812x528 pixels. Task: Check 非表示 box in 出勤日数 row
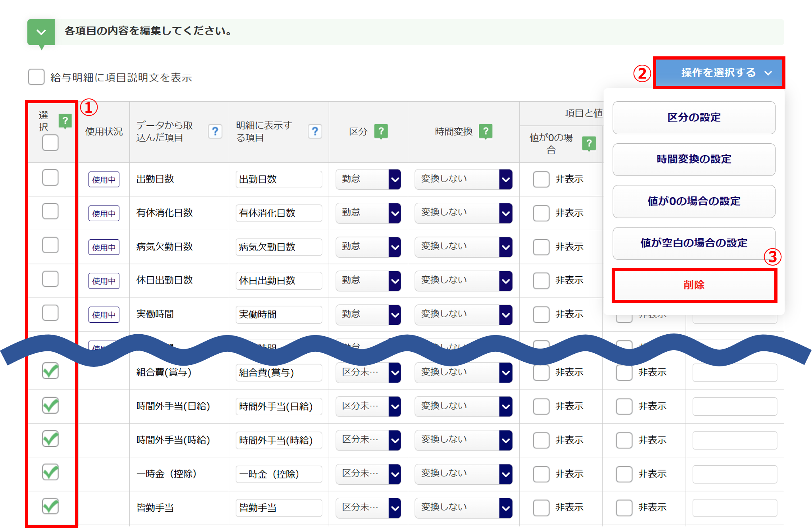(541, 179)
